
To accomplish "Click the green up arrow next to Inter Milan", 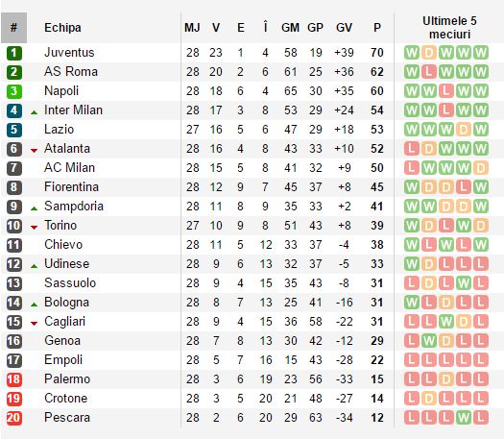I will coord(34,112).
